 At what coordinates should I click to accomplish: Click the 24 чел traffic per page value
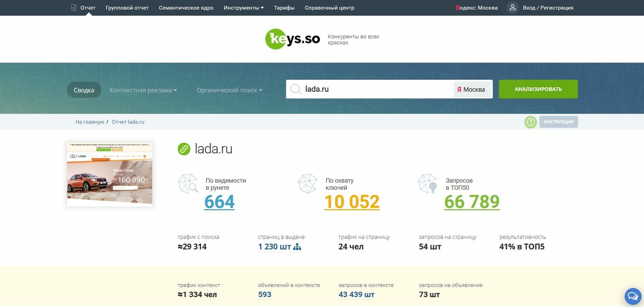(351, 247)
